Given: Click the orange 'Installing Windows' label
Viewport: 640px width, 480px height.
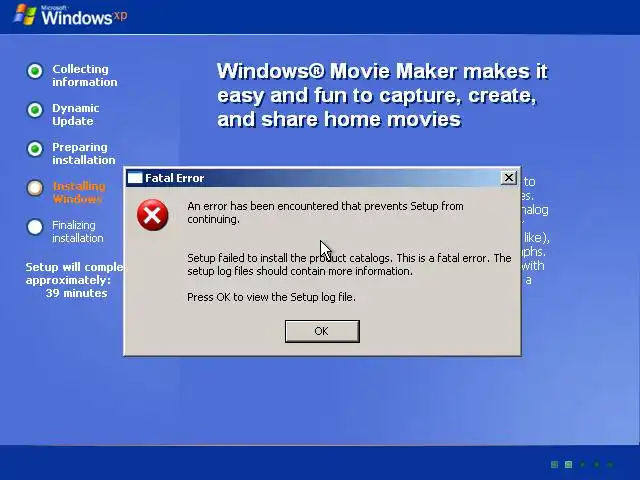Looking at the screenshot, I should coord(79,192).
